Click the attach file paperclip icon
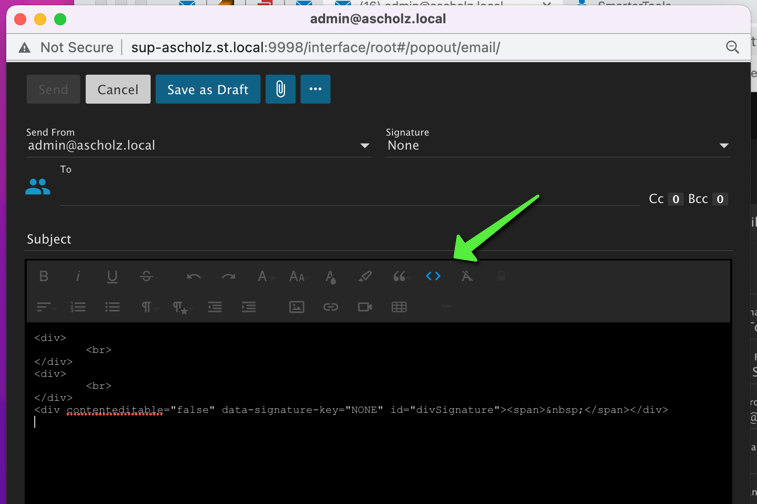 point(280,89)
